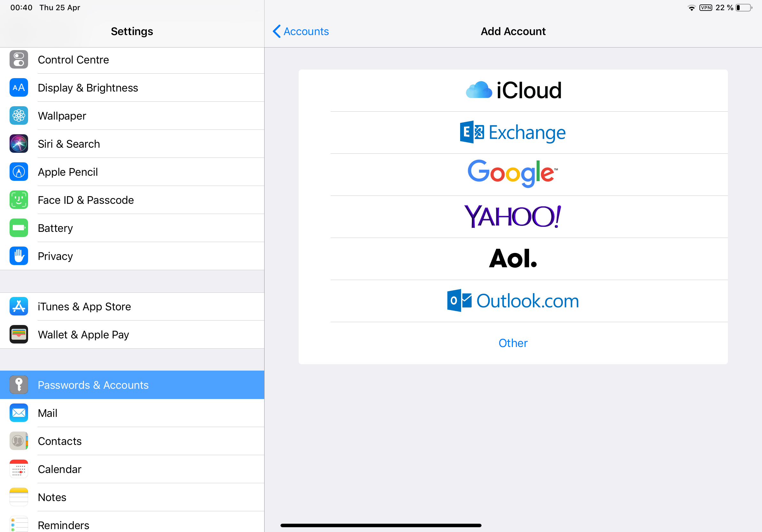Select the Google account option
Viewport: 762px width, 532px height.
513,174
